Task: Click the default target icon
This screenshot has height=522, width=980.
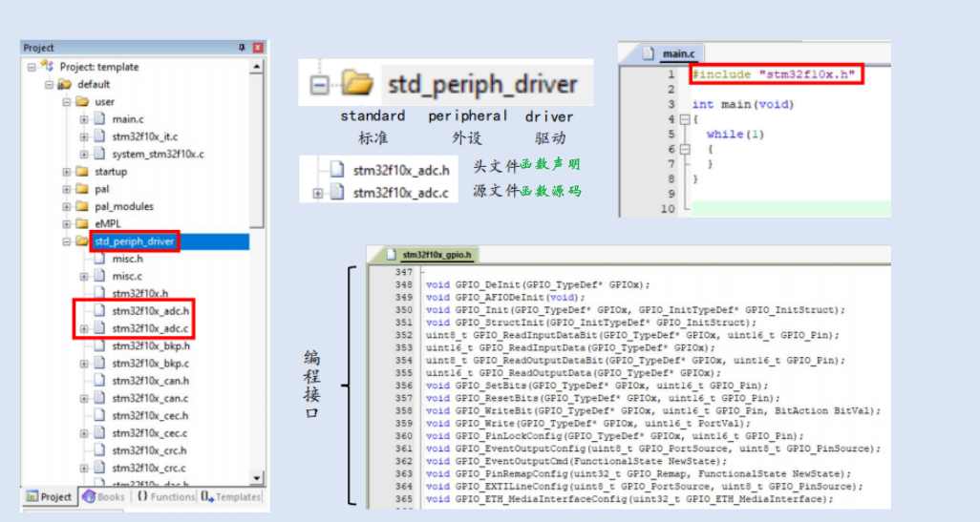Action: pyautogui.click(x=64, y=84)
